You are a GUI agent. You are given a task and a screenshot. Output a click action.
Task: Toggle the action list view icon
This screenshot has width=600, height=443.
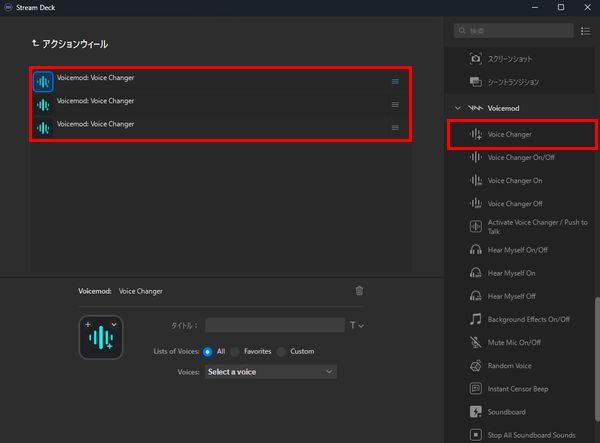click(x=585, y=31)
